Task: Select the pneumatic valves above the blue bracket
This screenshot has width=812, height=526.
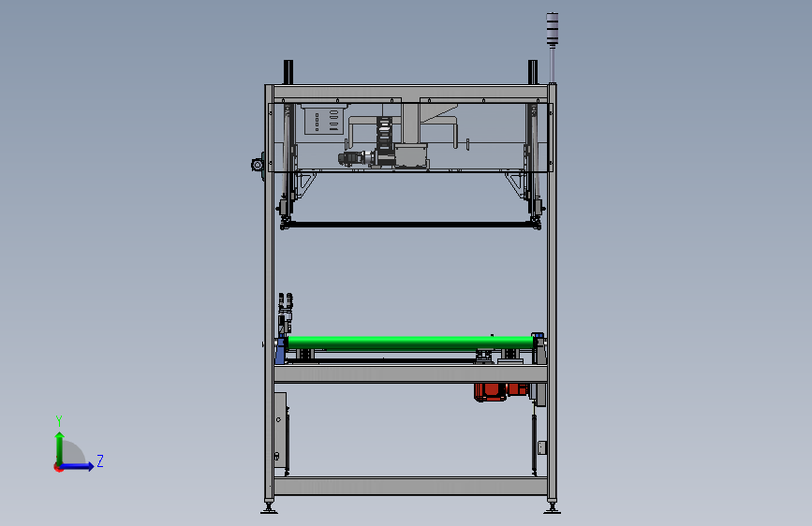Action: click(x=286, y=313)
